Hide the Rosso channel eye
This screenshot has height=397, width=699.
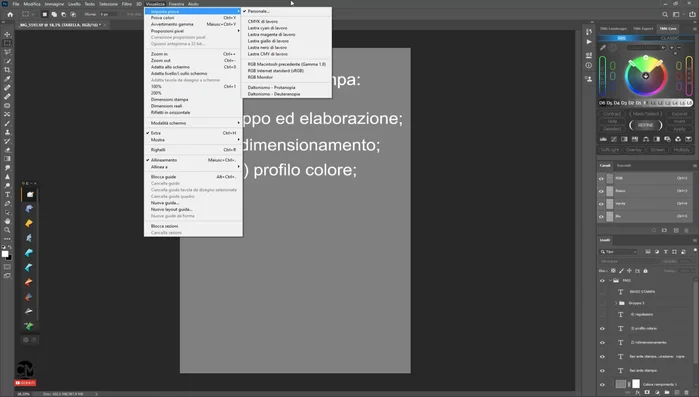[x=601, y=191]
